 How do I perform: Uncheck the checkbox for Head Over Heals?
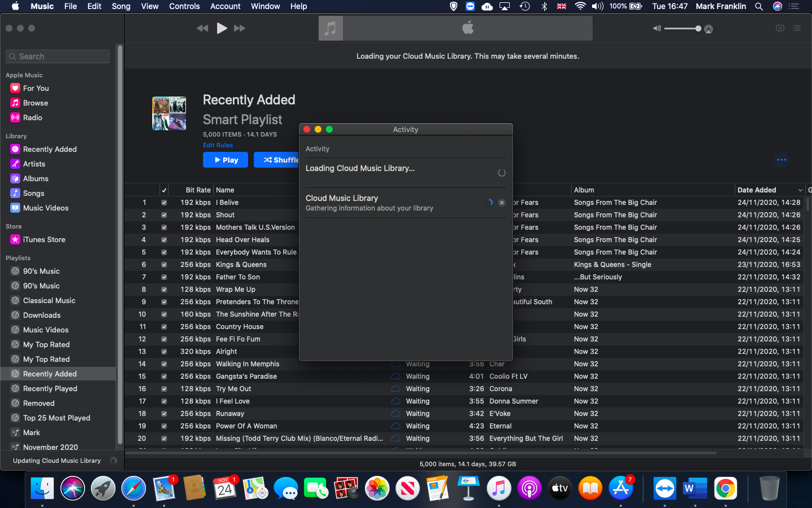click(x=164, y=240)
